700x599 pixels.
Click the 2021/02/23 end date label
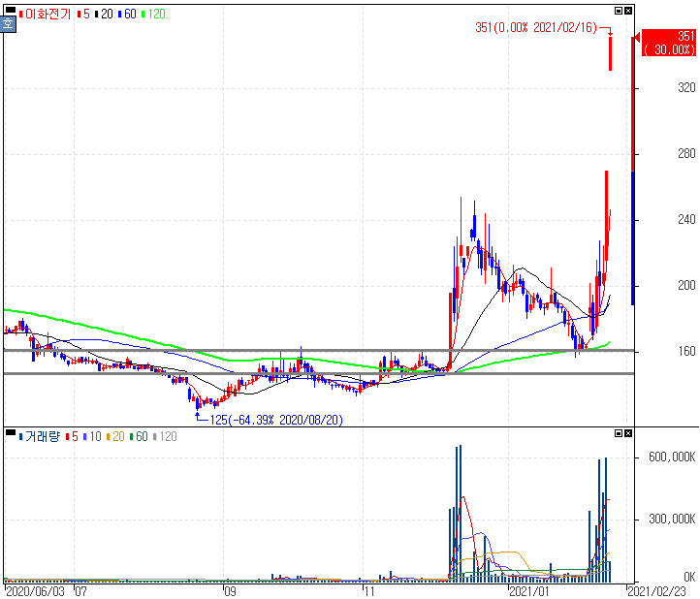pos(656,592)
